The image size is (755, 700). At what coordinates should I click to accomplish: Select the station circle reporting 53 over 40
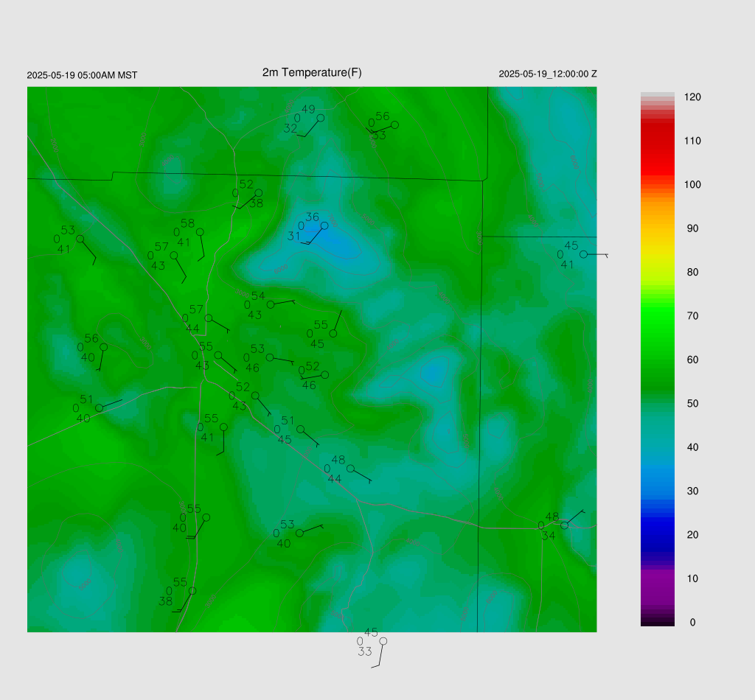point(299,533)
